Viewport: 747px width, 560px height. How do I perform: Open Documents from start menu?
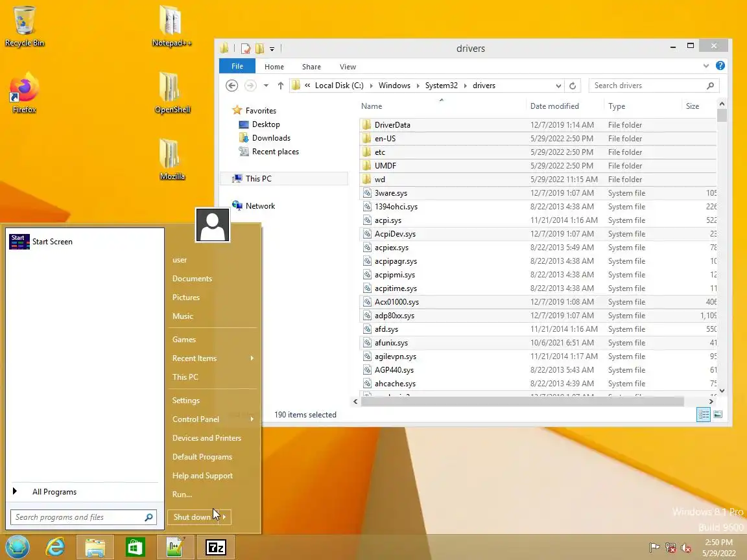tap(192, 279)
